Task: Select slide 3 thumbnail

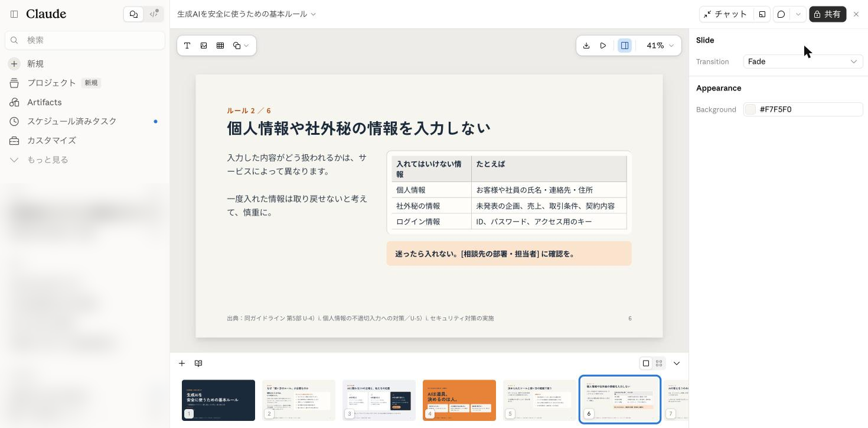Action: 379,400
